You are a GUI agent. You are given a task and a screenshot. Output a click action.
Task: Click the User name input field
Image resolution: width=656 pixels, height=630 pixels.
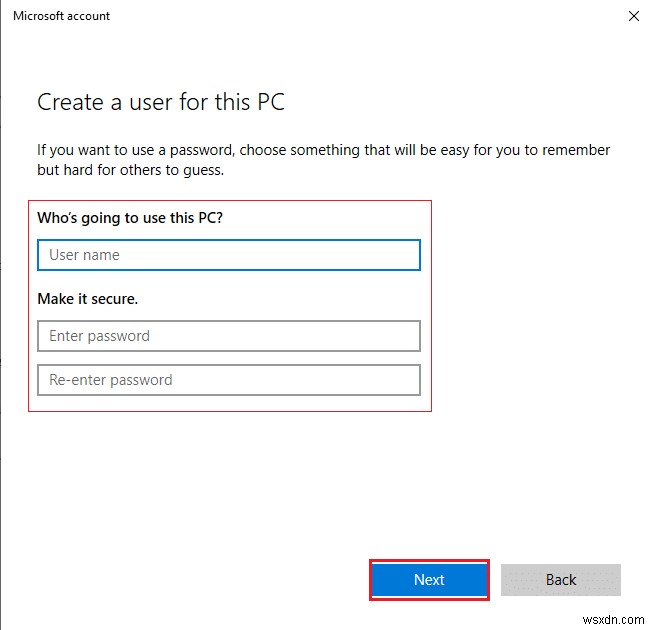tap(228, 255)
